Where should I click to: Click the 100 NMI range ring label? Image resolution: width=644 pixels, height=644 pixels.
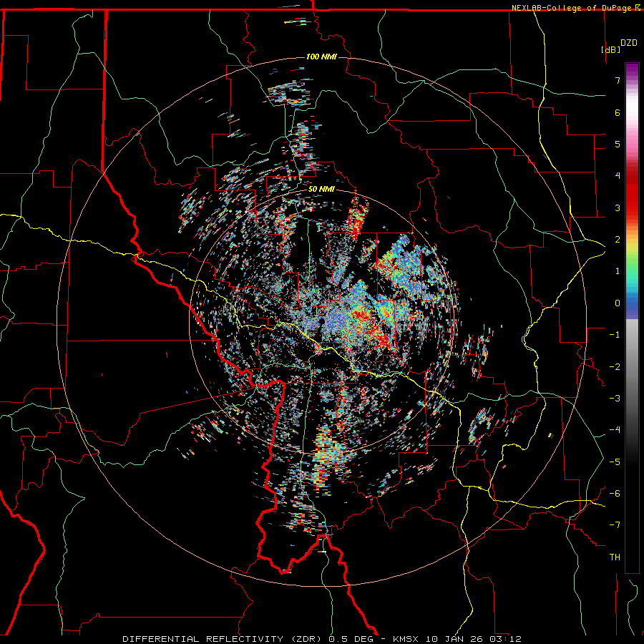pyautogui.click(x=321, y=57)
